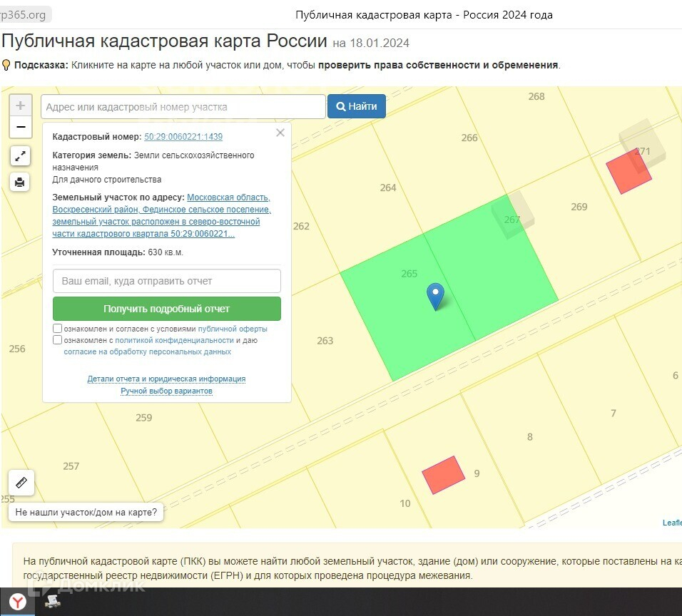Toggle fullscreen map view icon
Screen dimensions: 682x616
point(20,156)
